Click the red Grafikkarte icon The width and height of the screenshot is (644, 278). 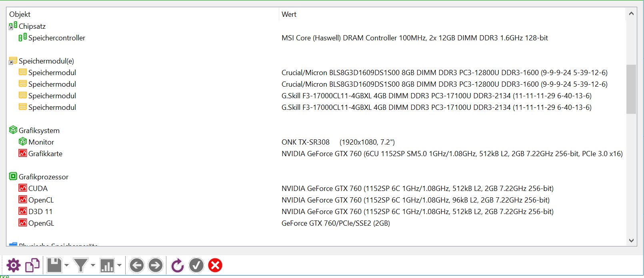pyautogui.click(x=23, y=153)
